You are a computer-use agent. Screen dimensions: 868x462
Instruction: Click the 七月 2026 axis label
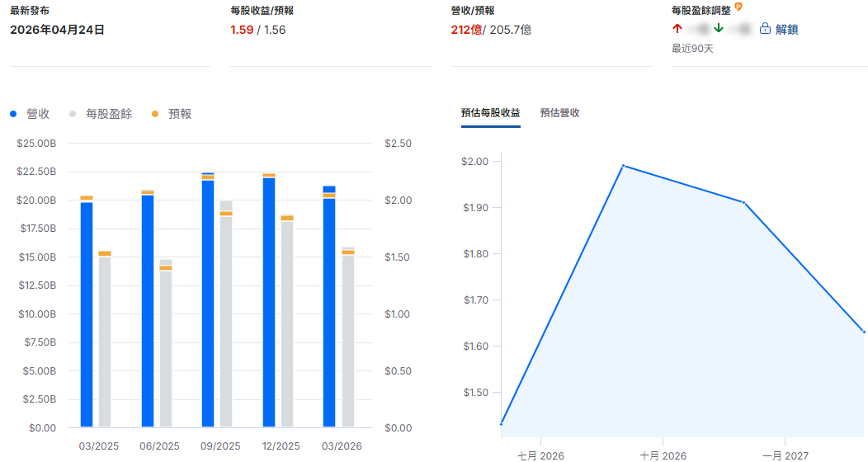point(540,456)
